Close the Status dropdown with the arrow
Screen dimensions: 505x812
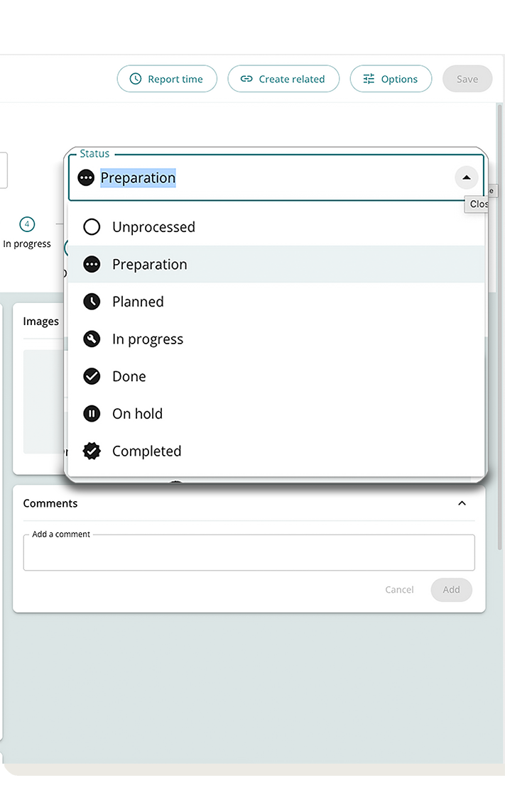click(x=466, y=177)
